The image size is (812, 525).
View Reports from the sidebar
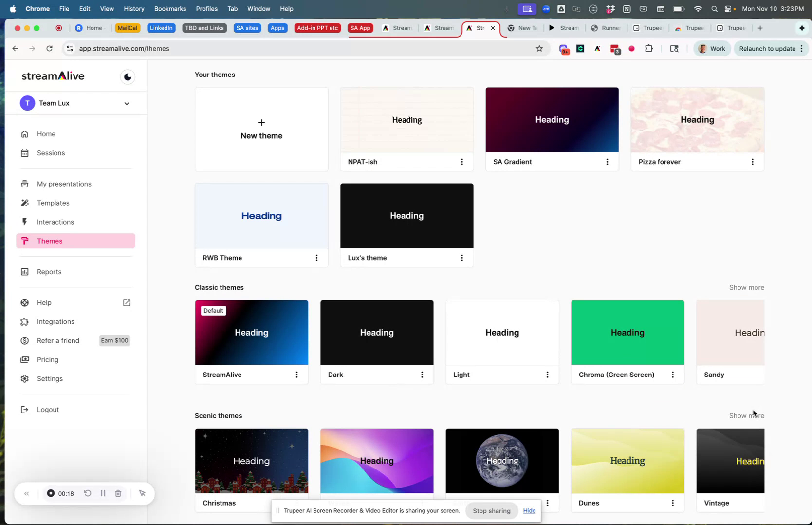tap(48, 272)
